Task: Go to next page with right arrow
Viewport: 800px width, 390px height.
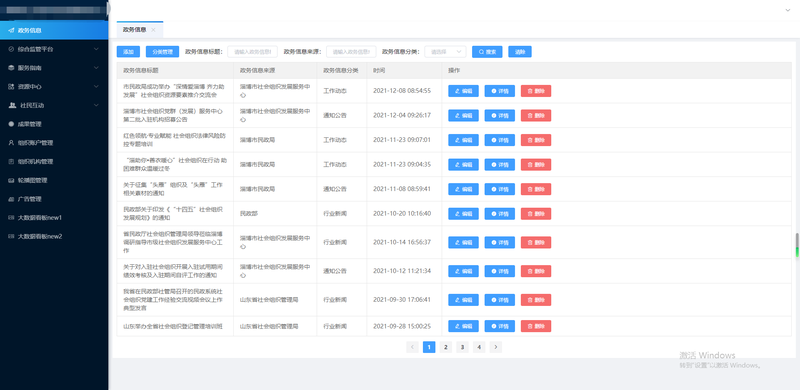Action: click(495, 347)
